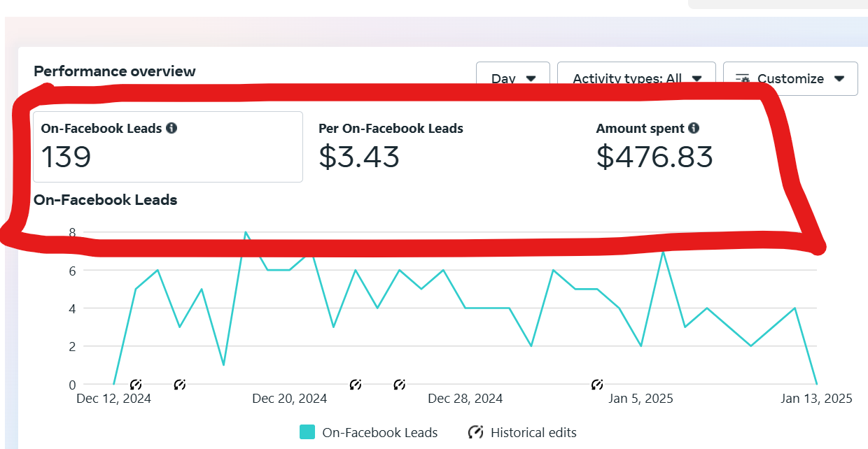Click the historical edit marker at Dec 23
Image resolution: width=868 pixels, height=449 pixels.
356,384
